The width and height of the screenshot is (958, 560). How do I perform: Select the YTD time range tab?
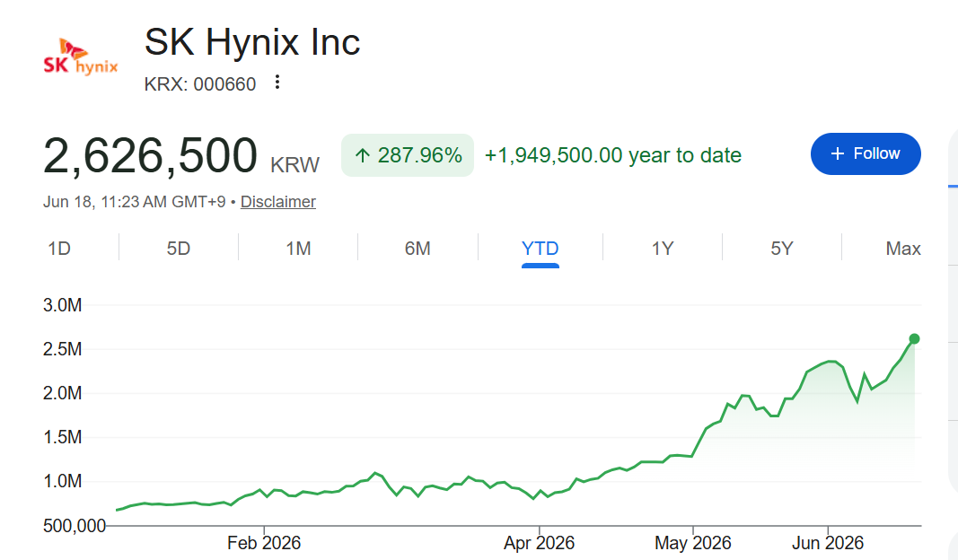541,249
